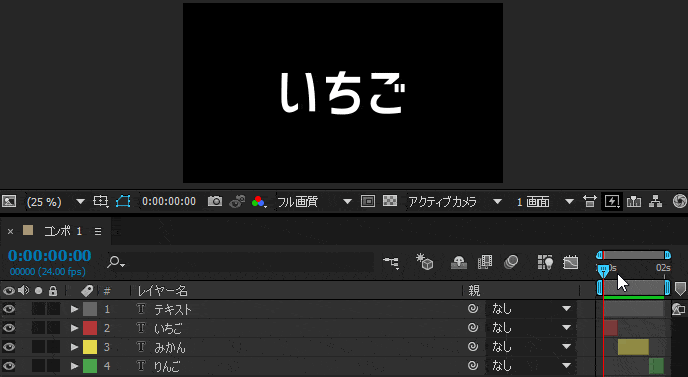Viewport: 688px width, 377px height.
Task: Click the always preview this view icon
Action: pos(9,201)
